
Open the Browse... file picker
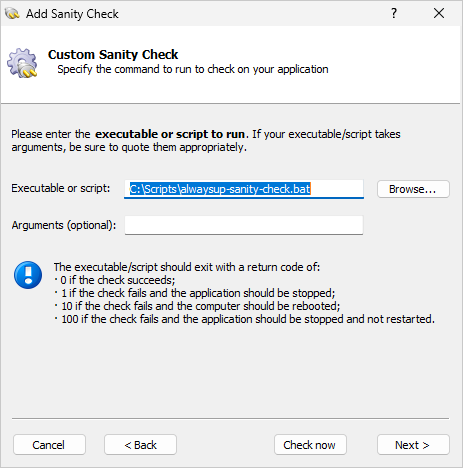pos(413,189)
